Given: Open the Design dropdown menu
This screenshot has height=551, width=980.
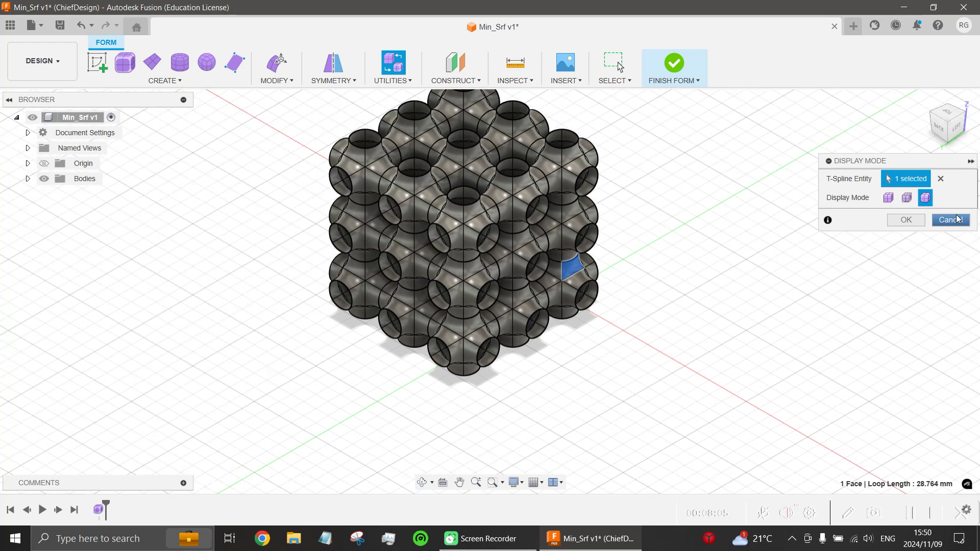Looking at the screenshot, I should (x=42, y=61).
